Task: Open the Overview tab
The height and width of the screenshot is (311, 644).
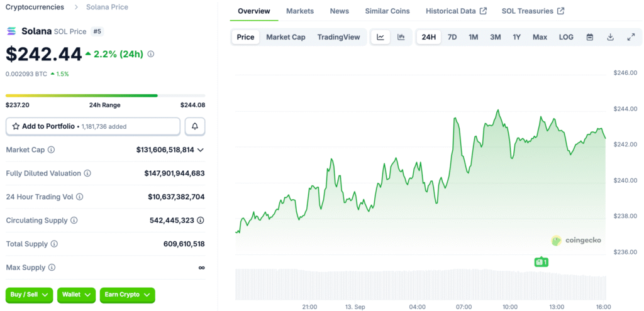Action: tap(254, 11)
